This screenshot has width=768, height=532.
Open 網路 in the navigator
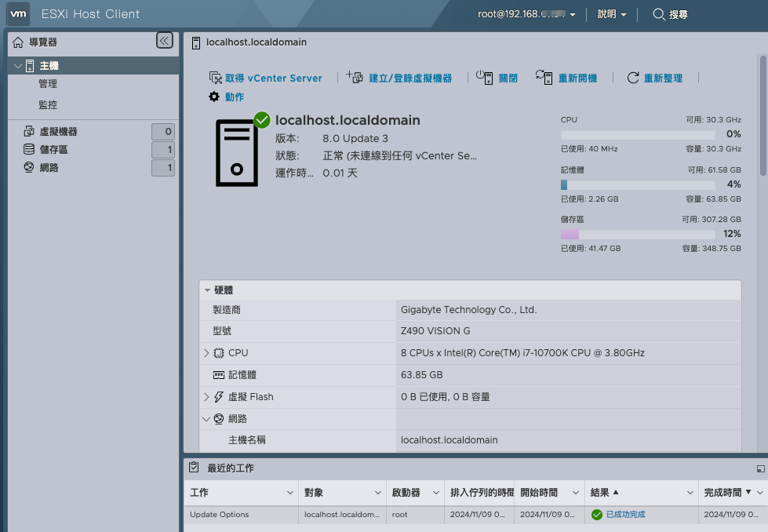click(x=49, y=168)
